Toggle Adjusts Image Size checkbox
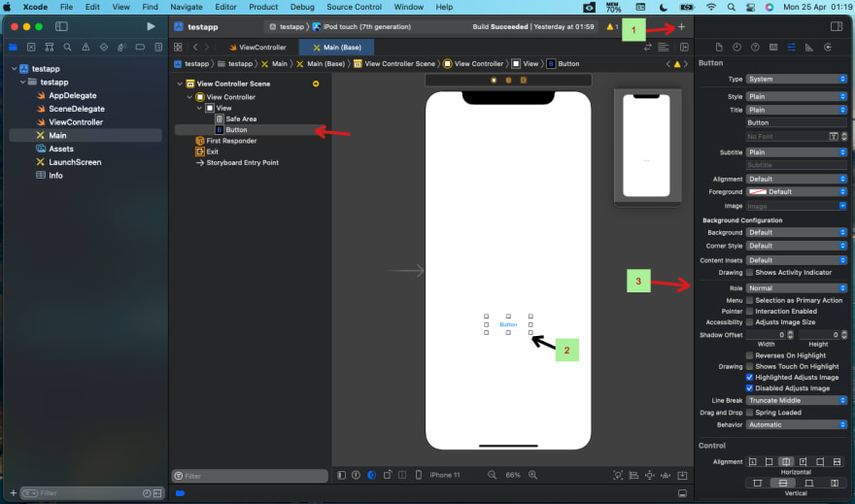The width and height of the screenshot is (855, 504). 749,322
